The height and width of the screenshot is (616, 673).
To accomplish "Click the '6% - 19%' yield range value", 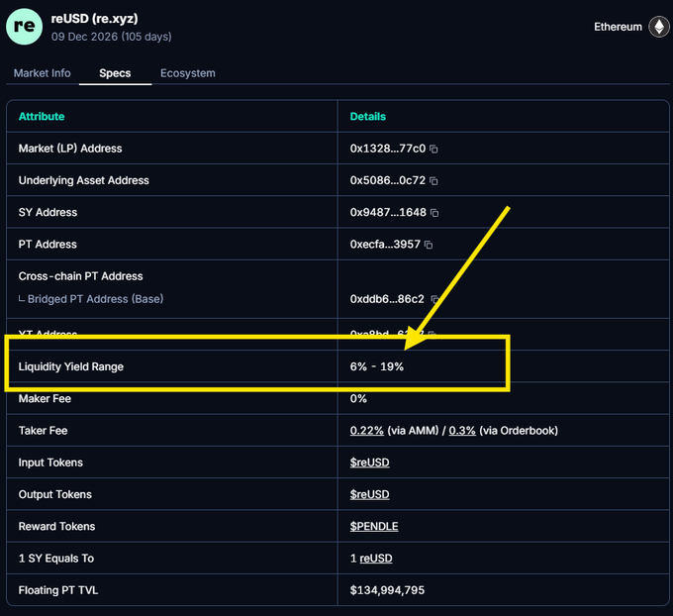I will click(377, 366).
